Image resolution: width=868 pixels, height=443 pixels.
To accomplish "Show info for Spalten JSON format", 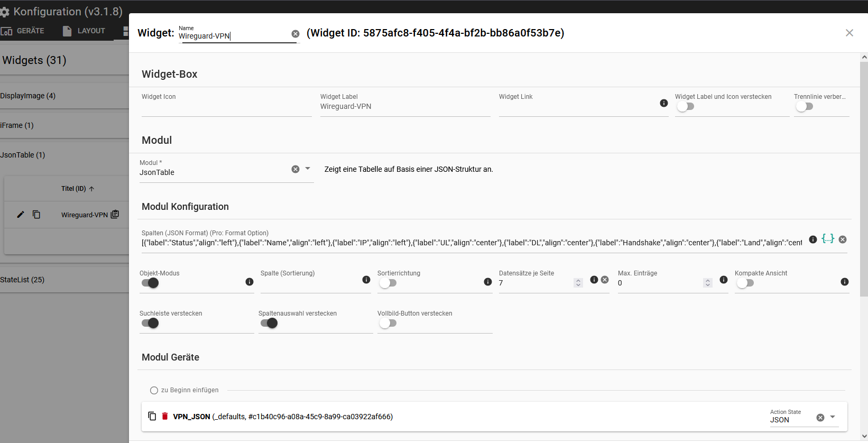I will coord(813,239).
